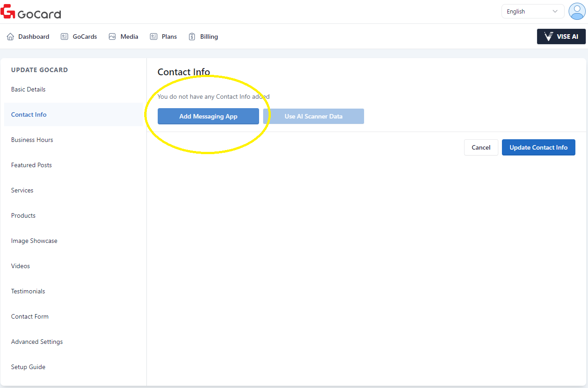Click the Media image icon
The height and width of the screenshot is (388, 588).
tap(112, 37)
